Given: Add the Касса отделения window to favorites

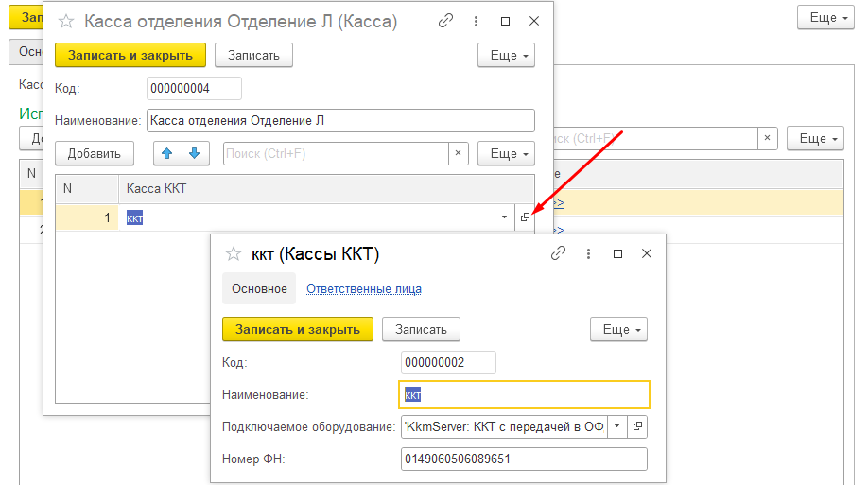Looking at the screenshot, I should coord(65,21).
